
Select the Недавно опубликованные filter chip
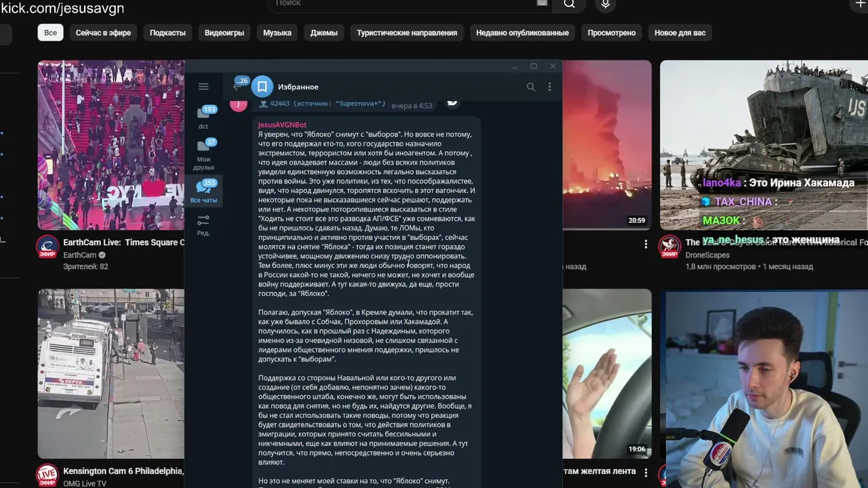pos(522,33)
